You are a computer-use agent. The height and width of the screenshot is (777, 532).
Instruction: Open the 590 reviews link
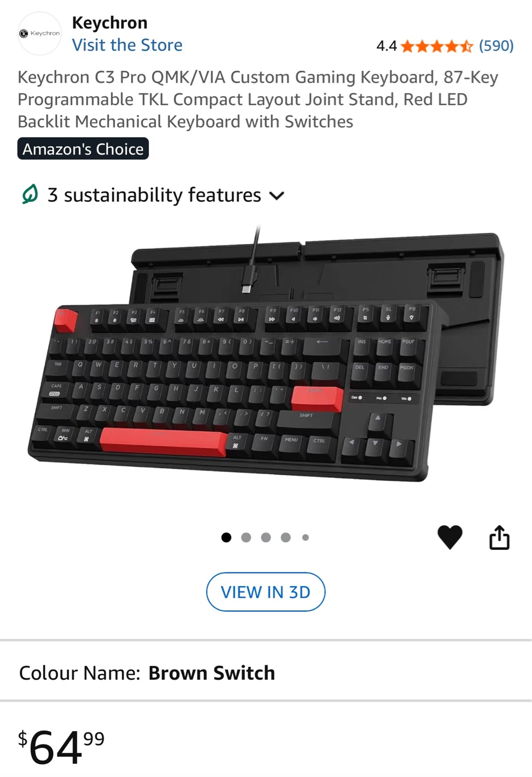[x=496, y=46]
